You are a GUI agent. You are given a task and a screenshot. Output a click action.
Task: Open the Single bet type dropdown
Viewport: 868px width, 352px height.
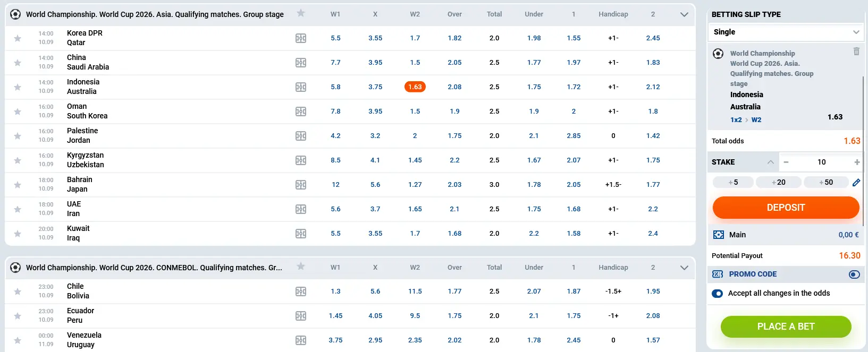786,32
